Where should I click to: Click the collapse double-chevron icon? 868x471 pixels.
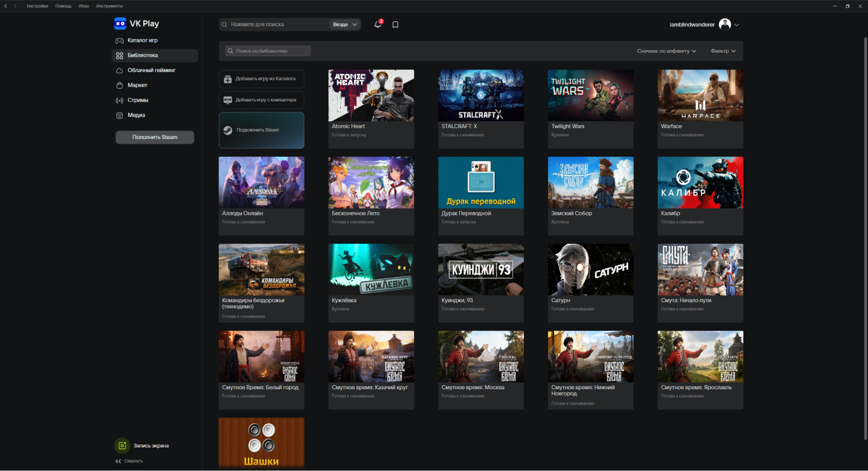pos(118,461)
